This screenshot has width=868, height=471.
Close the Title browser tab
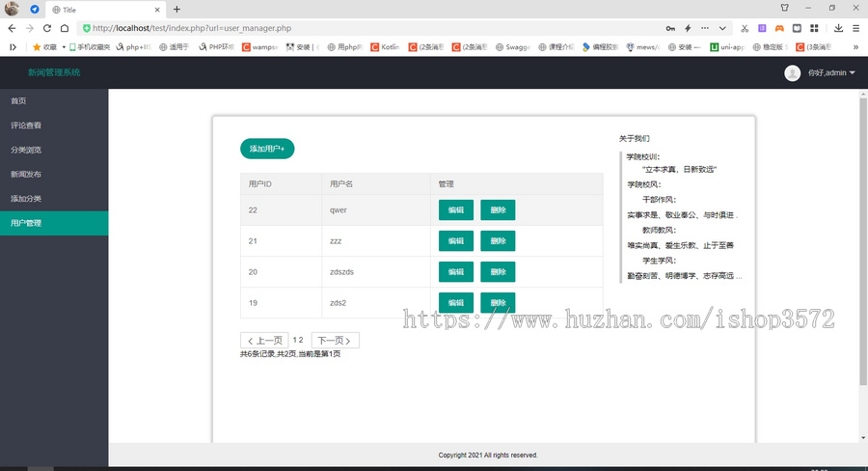157,10
